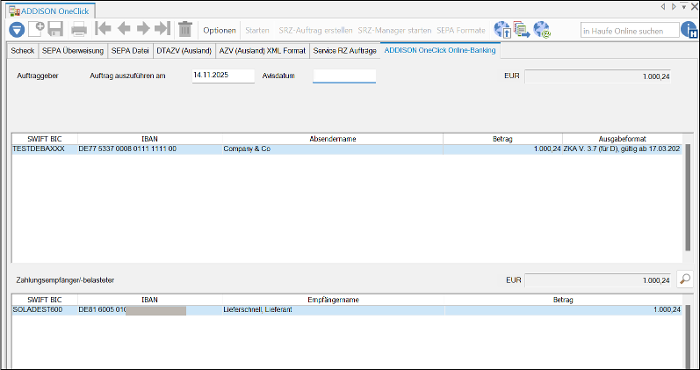This screenshot has width=700, height=370.
Task: Click the globe upload icon
Action: tap(502, 29)
